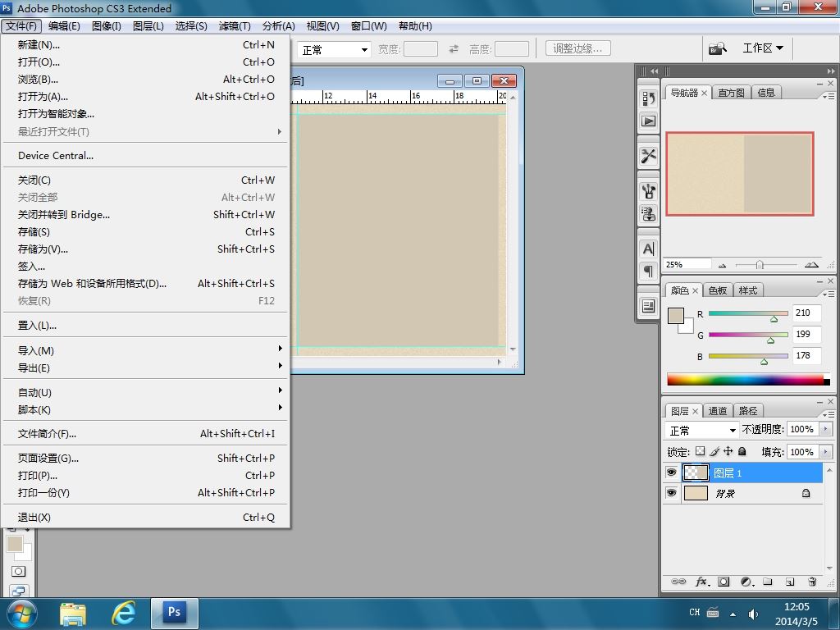Viewport: 840px width, 630px height.
Task: Select 存储为 Web 和设备所用格式(D)...
Action: pyautogui.click(x=145, y=283)
